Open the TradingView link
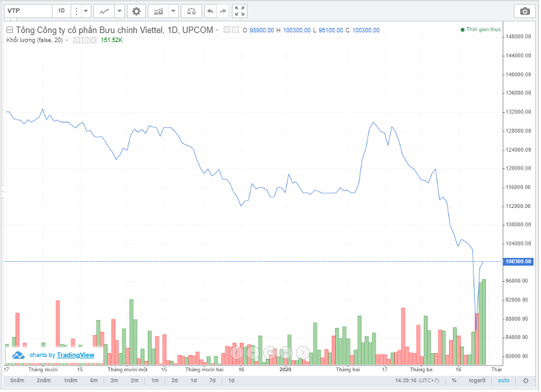The image size is (541, 392). [76, 355]
